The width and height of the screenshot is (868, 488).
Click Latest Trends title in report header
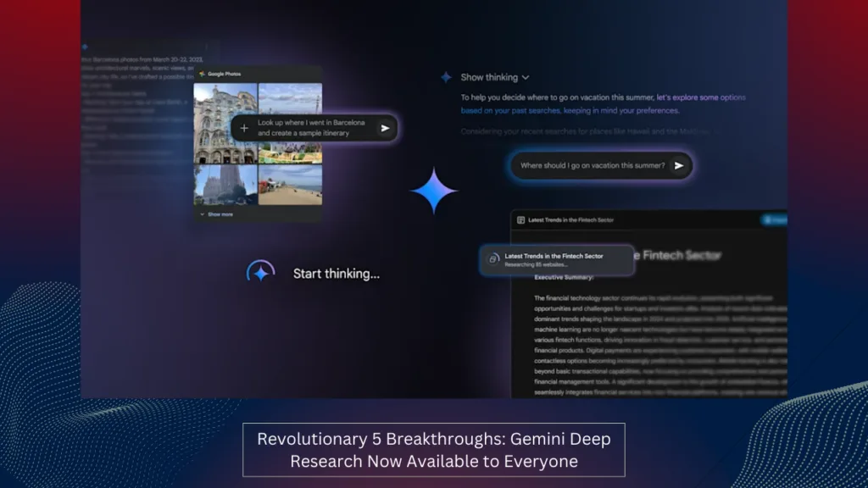tap(570, 219)
